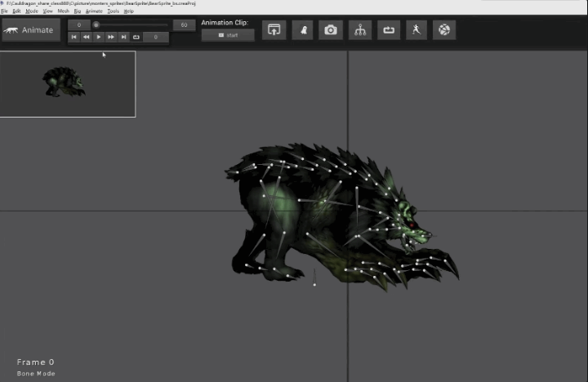Open the Animate menu
The image size is (588, 382).
point(94,11)
